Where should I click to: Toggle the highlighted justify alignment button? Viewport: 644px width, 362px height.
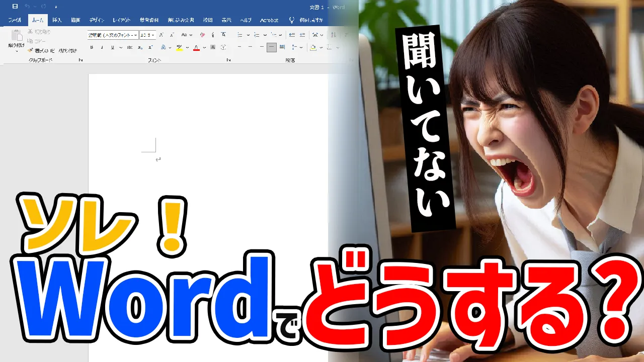coord(272,48)
